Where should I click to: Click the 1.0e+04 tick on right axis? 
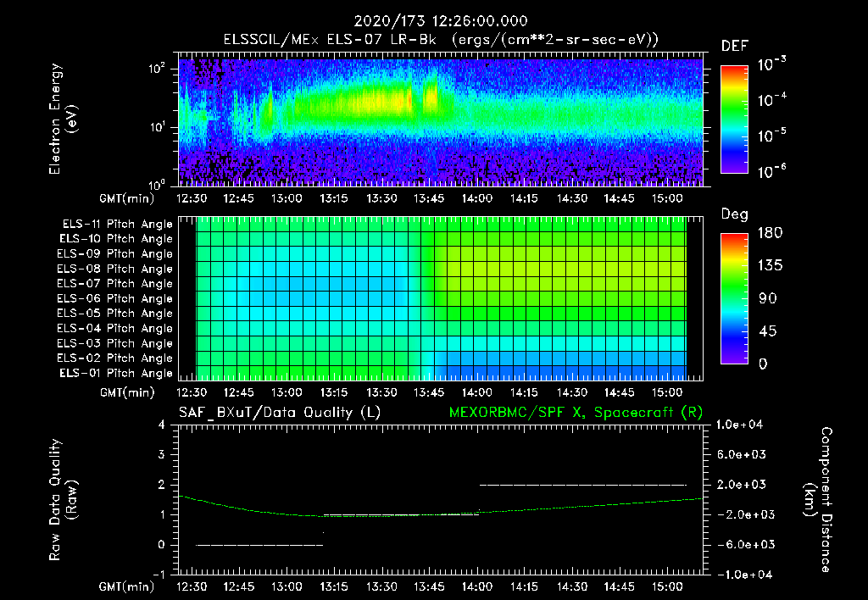click(x=739, y=425)
